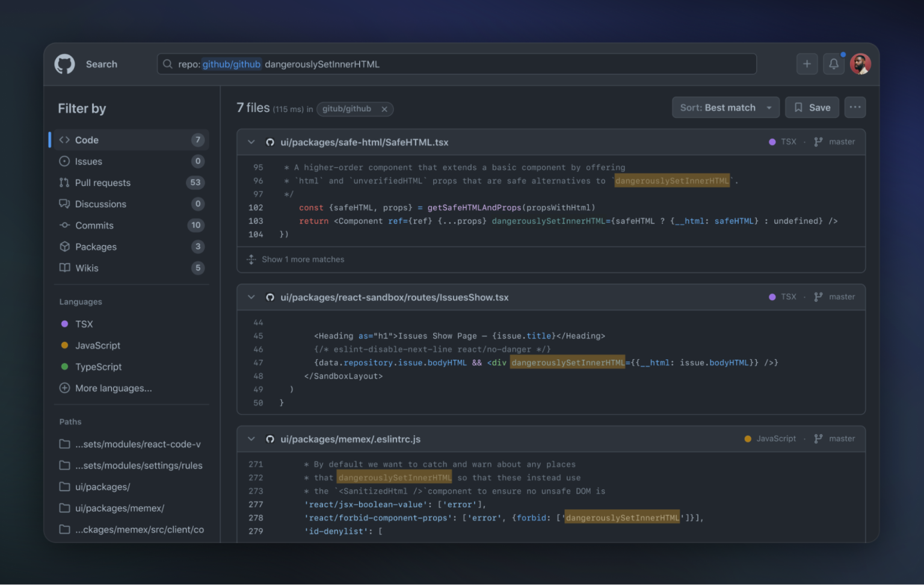Select the Commits filter icon
Viewport: 924px width, 585px height.
[x=65, y=225]
